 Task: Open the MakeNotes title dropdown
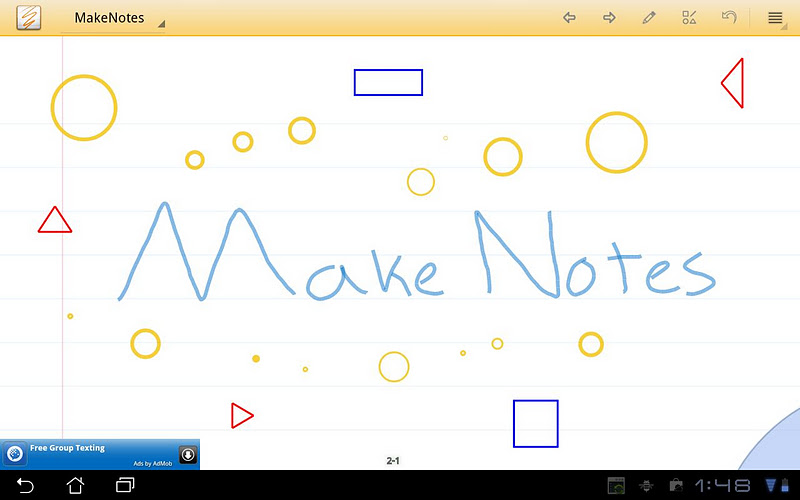tap(113, 18)
